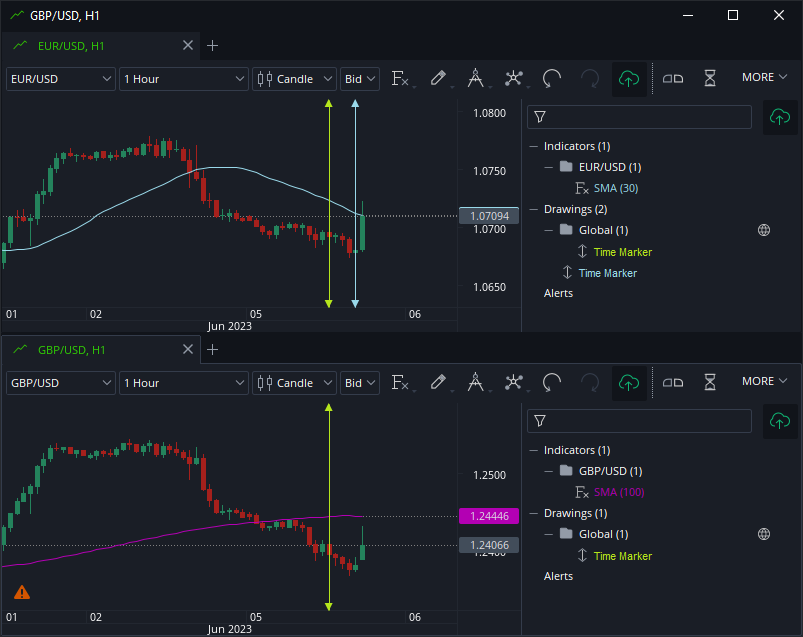Collapse Global (1) folder in EUR/USD panel

click(x=548, y=230)
